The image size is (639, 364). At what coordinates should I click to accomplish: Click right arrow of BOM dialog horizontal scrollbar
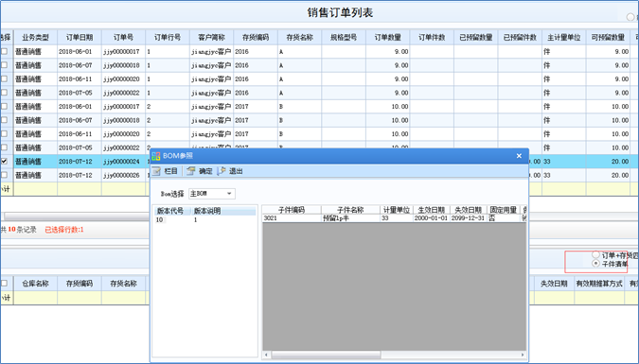pyautogui.click(x=523, y=355)
